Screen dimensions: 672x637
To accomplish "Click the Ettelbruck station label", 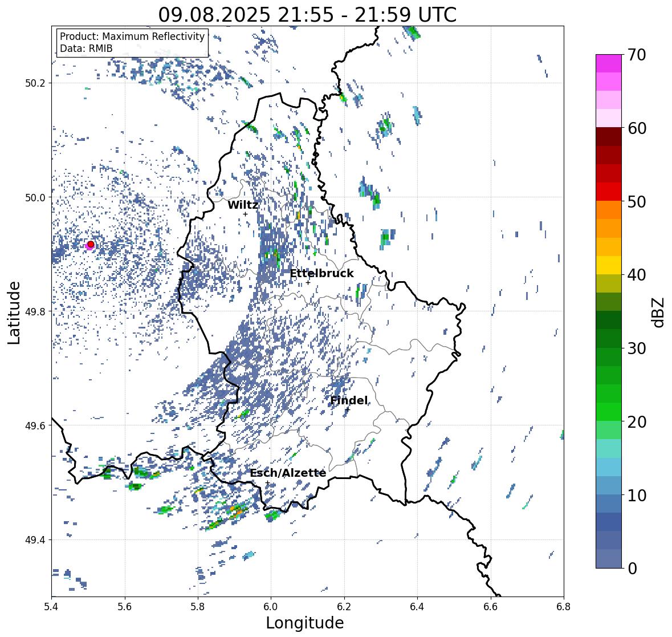I will tap(321, 274).
